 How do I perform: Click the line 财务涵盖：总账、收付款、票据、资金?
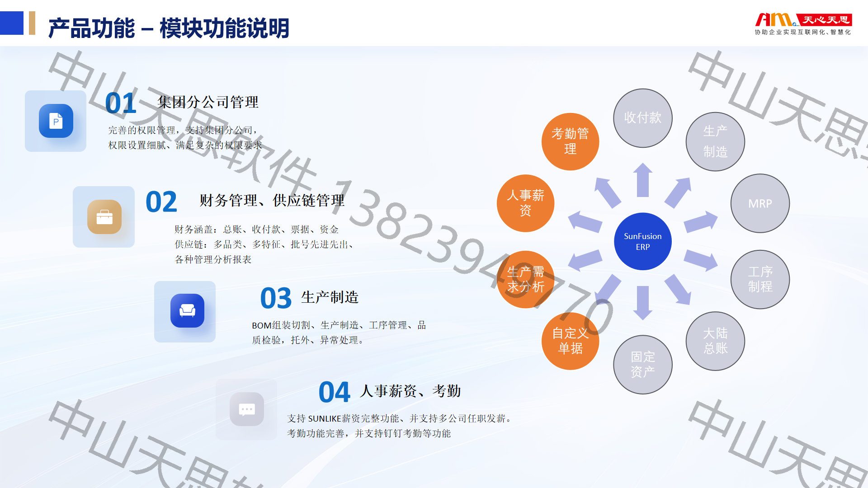[x=257, y=230]
